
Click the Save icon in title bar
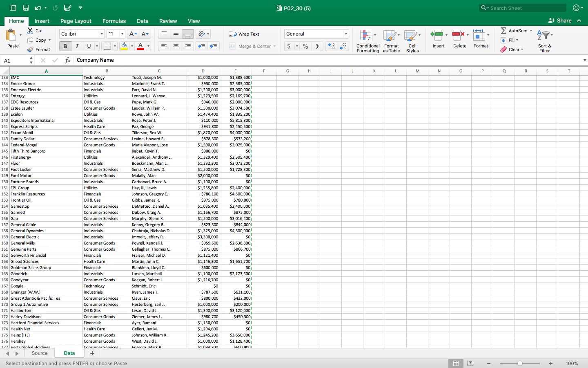click(26, 8)
